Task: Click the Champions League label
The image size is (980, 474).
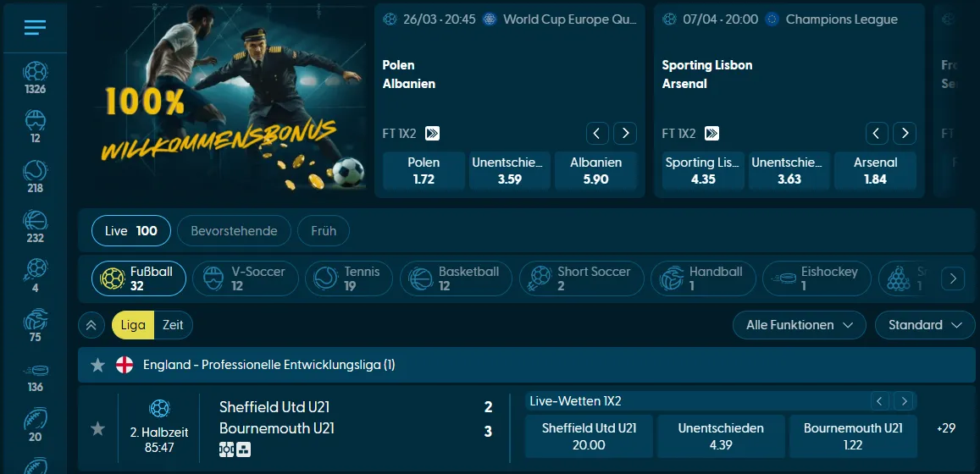Action: (841, 19)
